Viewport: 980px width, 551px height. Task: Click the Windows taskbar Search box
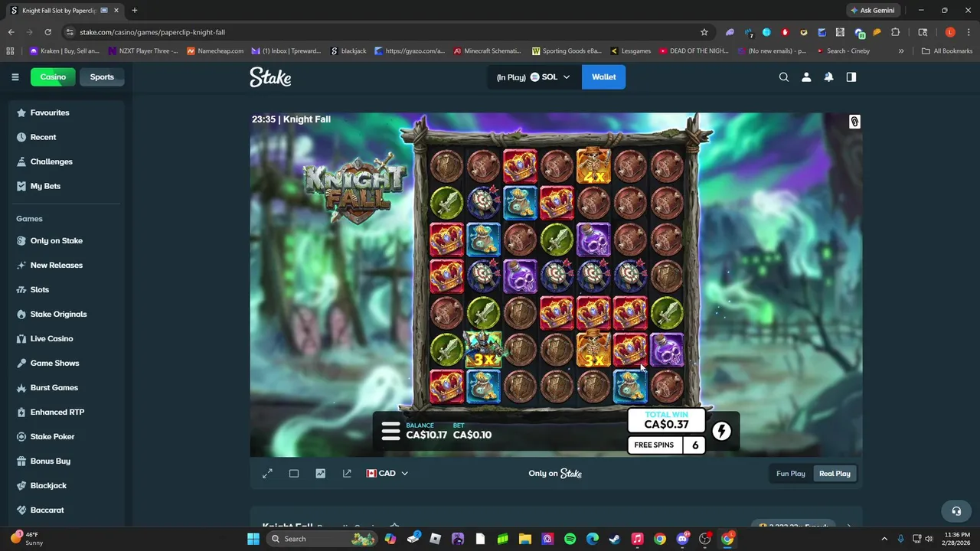322,539
